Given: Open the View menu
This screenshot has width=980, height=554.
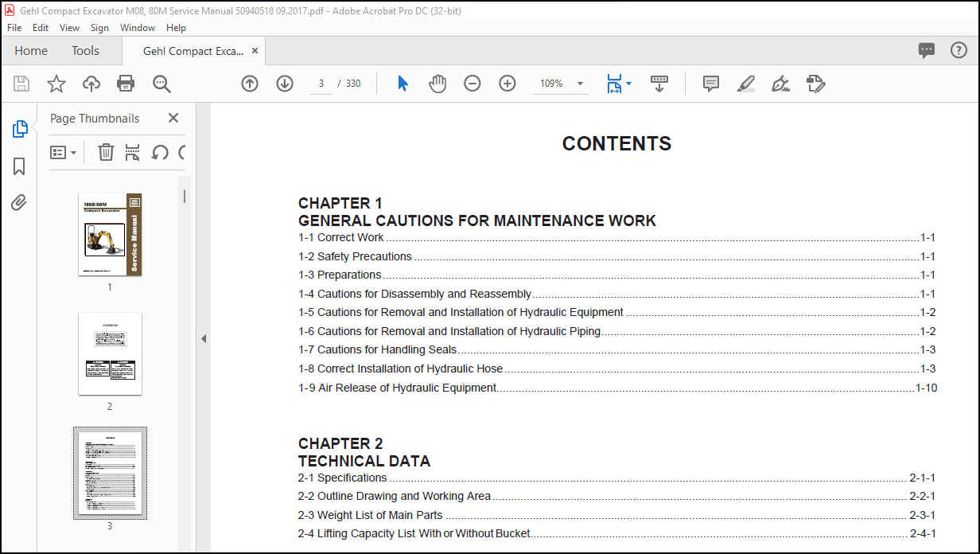Looking at the screenshot, I should point(69,27).
